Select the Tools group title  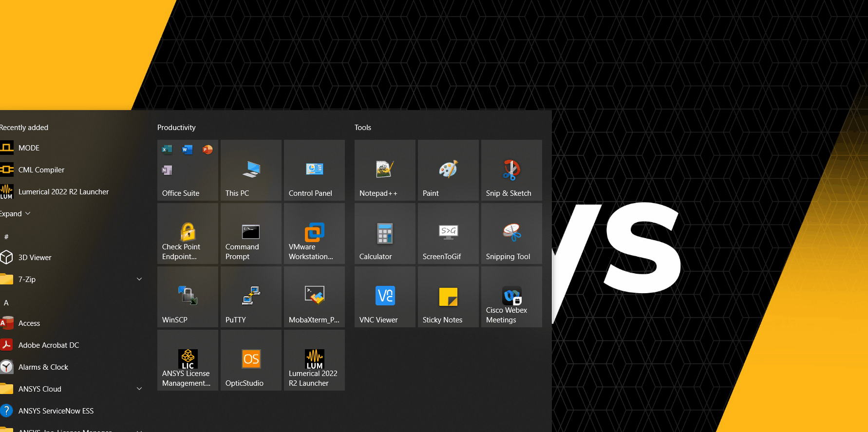(363, 127)
